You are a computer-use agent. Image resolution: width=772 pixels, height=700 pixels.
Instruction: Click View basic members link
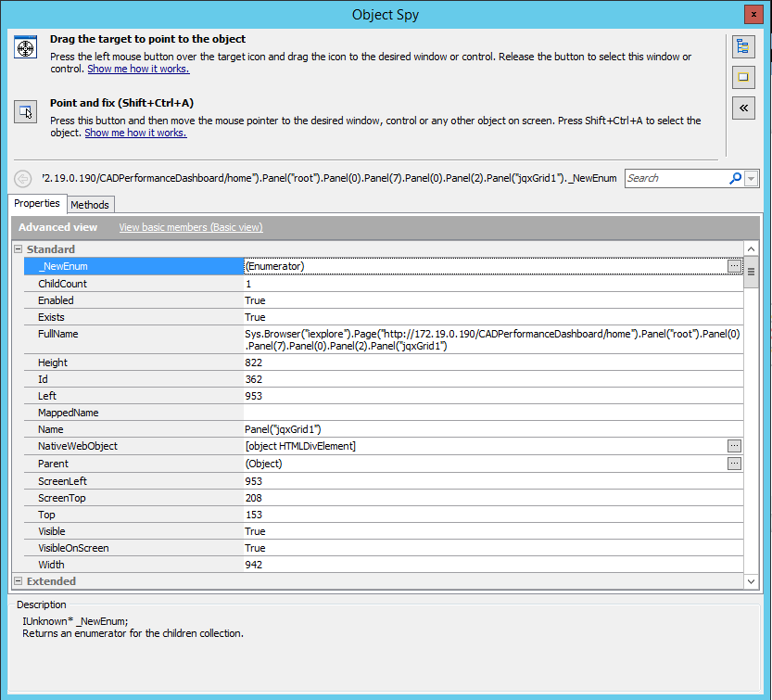click(191, 227)
